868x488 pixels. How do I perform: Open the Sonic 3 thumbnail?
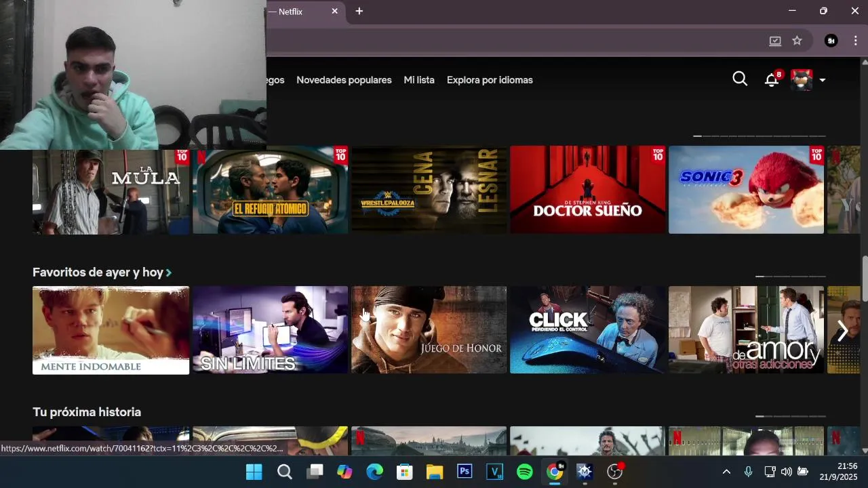coord(746,190)
